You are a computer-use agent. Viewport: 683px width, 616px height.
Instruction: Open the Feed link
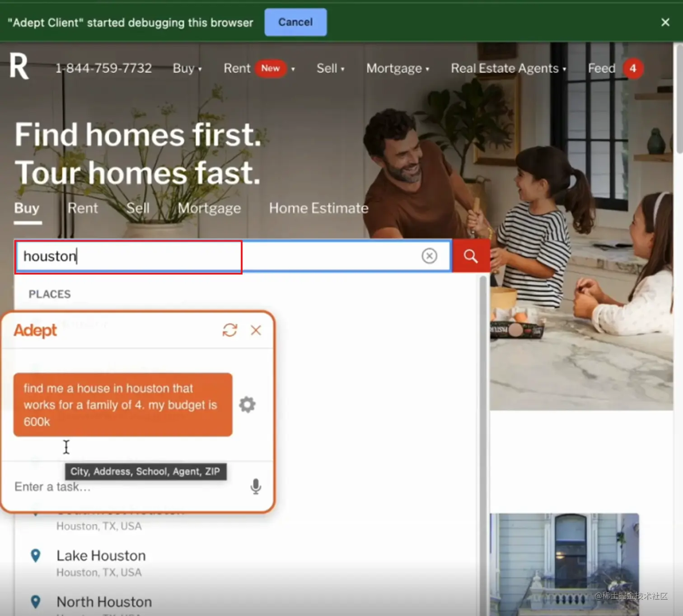[602, 68]
